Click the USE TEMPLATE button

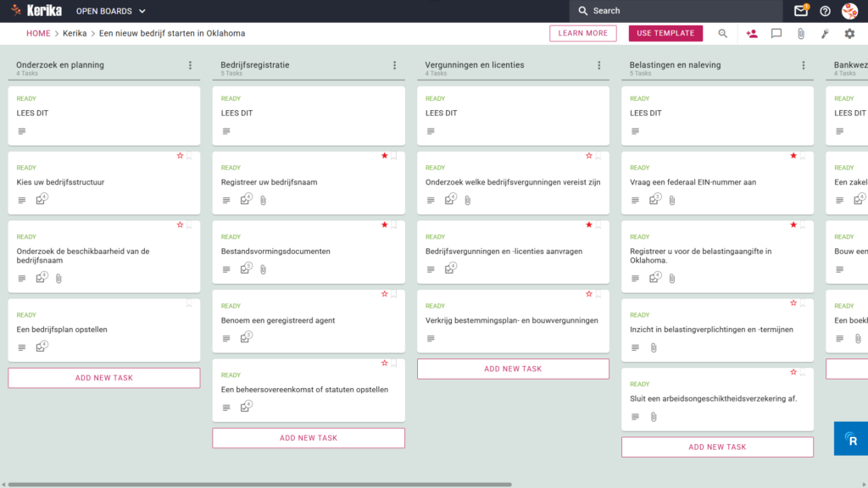click(x=665, y=33)
